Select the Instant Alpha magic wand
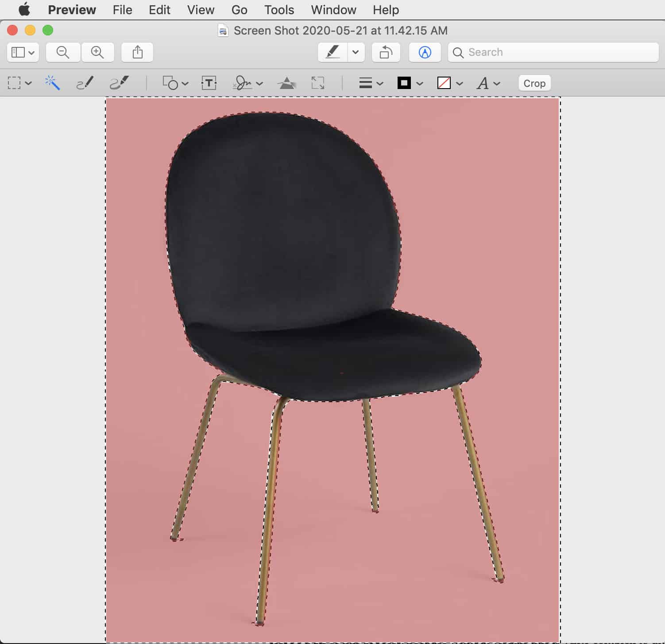The image size is (665, 644). click(52, 83)
